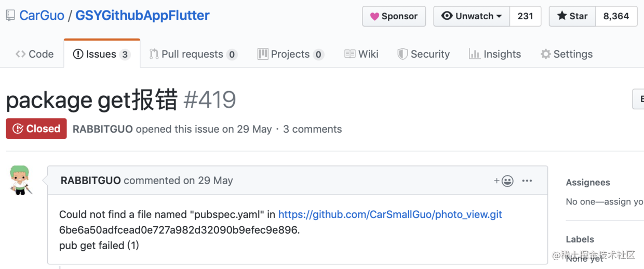Open the Pull requests tab
This screenshot has height=269, width=644.
[x=193, y=54]
